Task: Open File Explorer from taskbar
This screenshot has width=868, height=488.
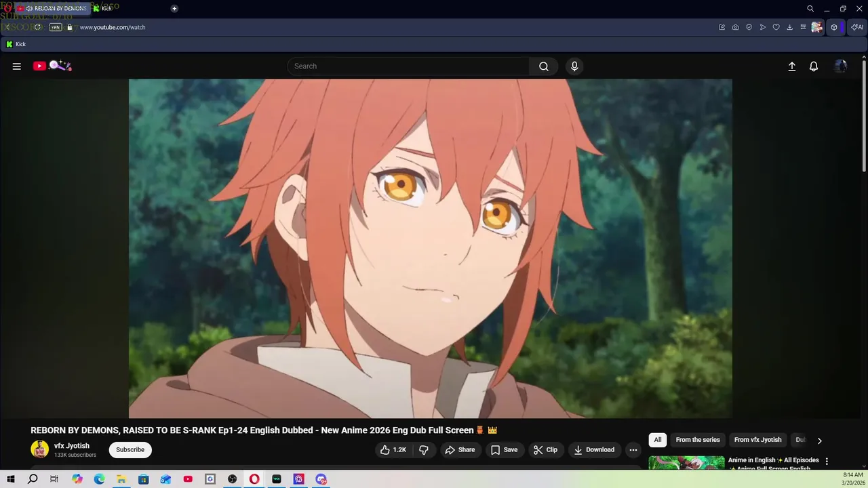Action: [121, 479]
